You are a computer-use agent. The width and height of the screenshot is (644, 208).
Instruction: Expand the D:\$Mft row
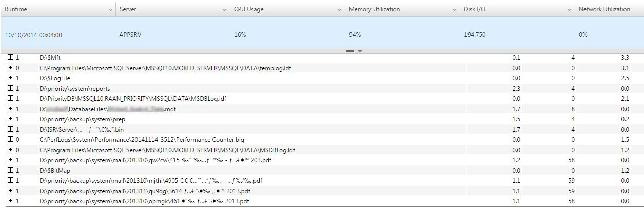[10, 58]
